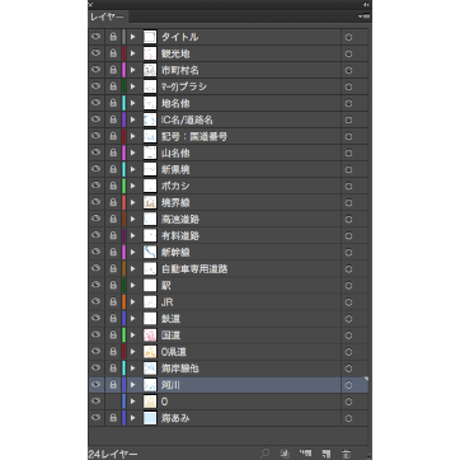Select the レイヤー panel tab
The height and width of the screenshot is (460, 460).
click(108, 17)
